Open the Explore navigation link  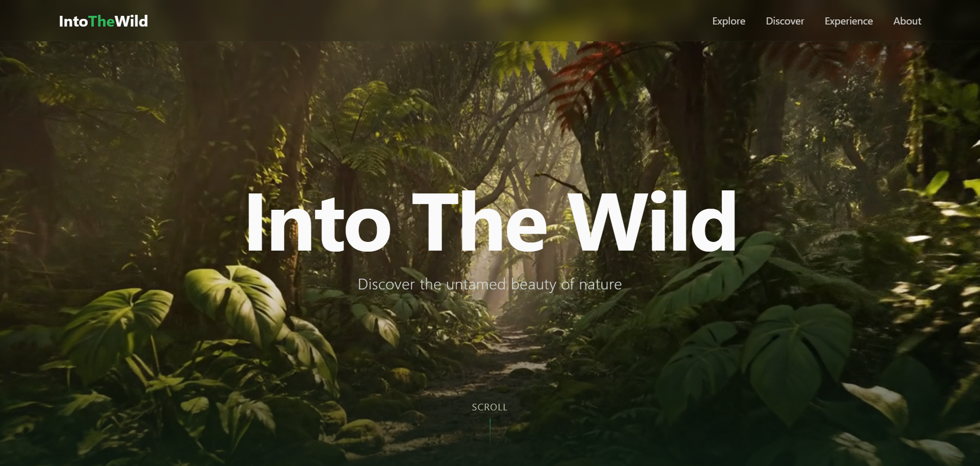point(728,21)
